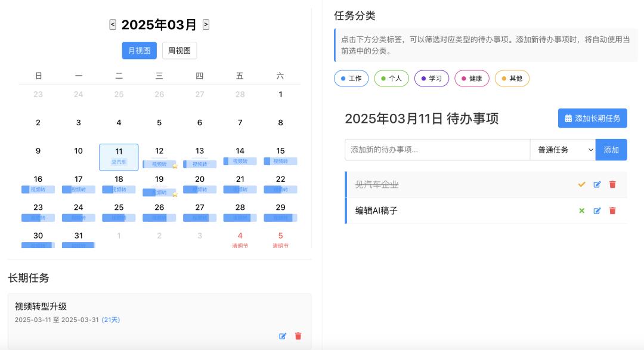Go to previous month arrow
The width and height of the screenshot is (644, 350).
pos(113,24)
